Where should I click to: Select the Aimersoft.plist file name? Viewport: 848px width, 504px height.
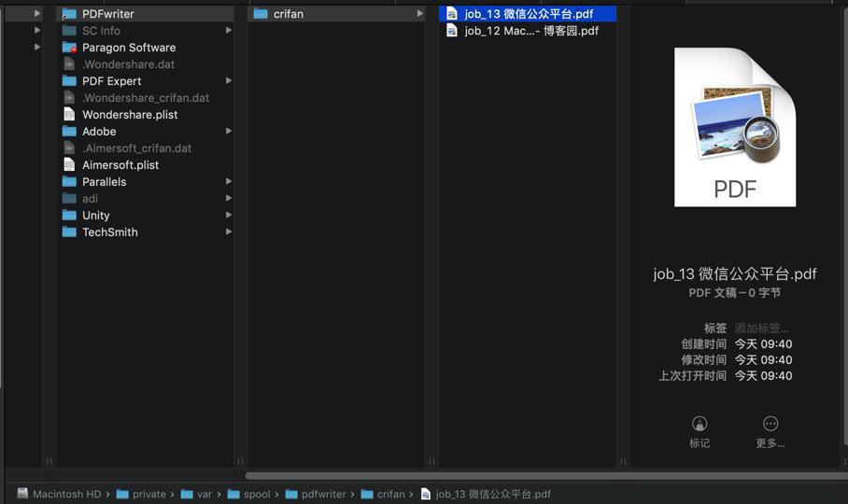120,165
